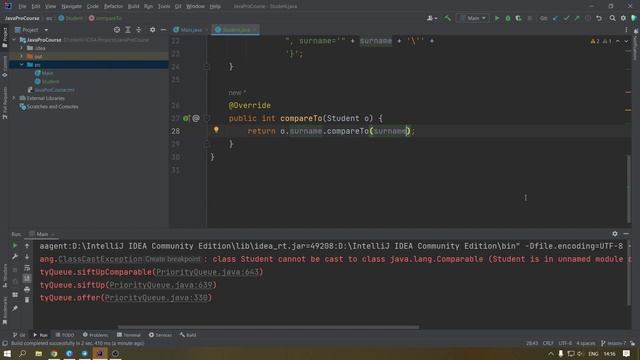
Task: Hide the Run tool window
Action: pos(626,233)
